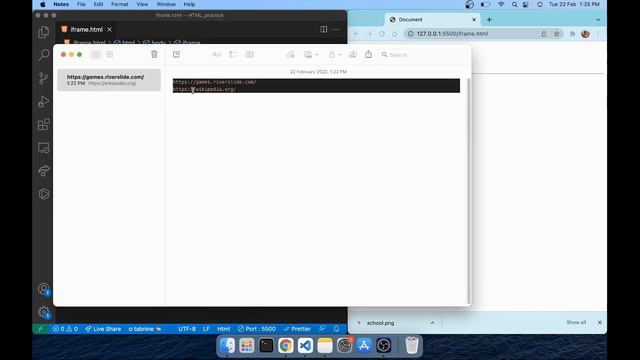The height and width of the screenshot is (360, 640).
Task: Click the LF line ending status item
Action: [206, 329]
